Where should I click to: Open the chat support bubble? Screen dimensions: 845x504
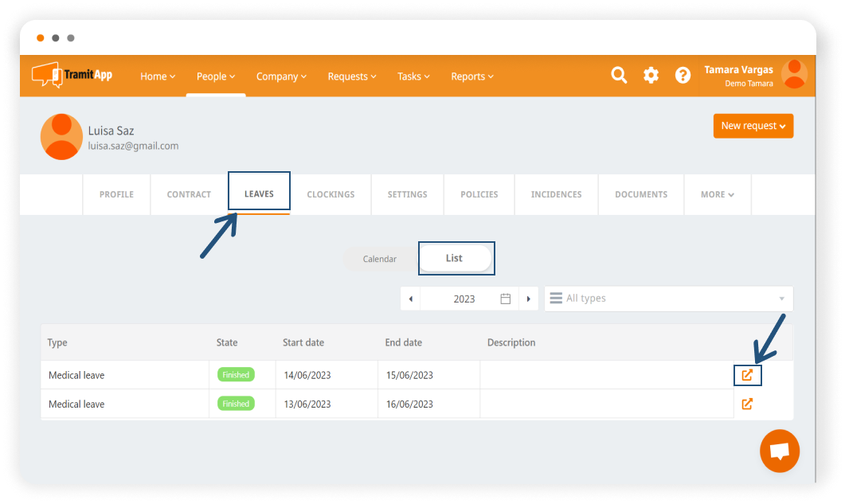coord(779,451)
